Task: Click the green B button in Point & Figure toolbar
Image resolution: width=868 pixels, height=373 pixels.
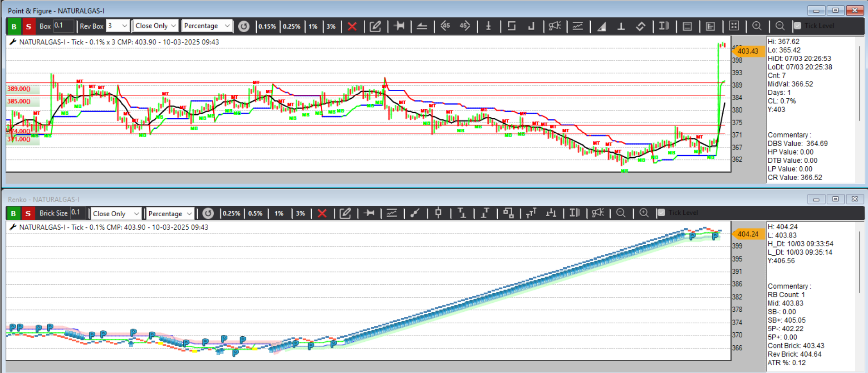Action: coord(14,26)
